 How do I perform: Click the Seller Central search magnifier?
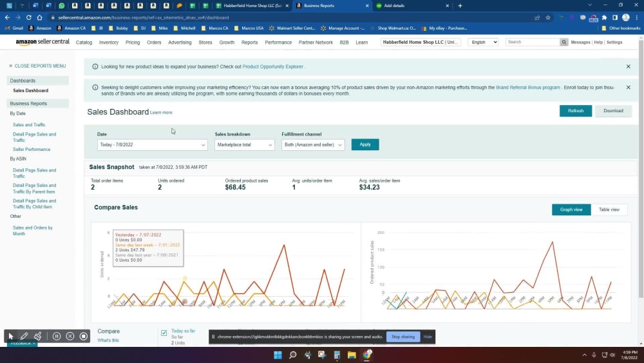[x=564, y=42]
